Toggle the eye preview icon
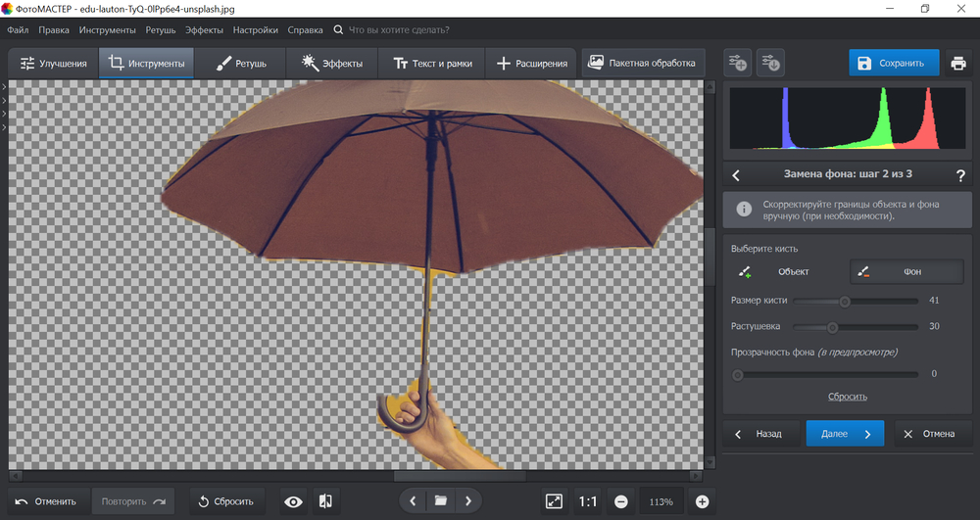This screenshot has width=980, height=520. coord(293,501)
